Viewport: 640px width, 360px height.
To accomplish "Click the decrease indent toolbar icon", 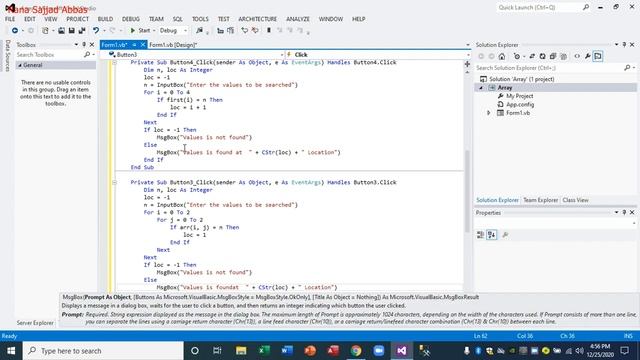I will [x=220, y=31].
